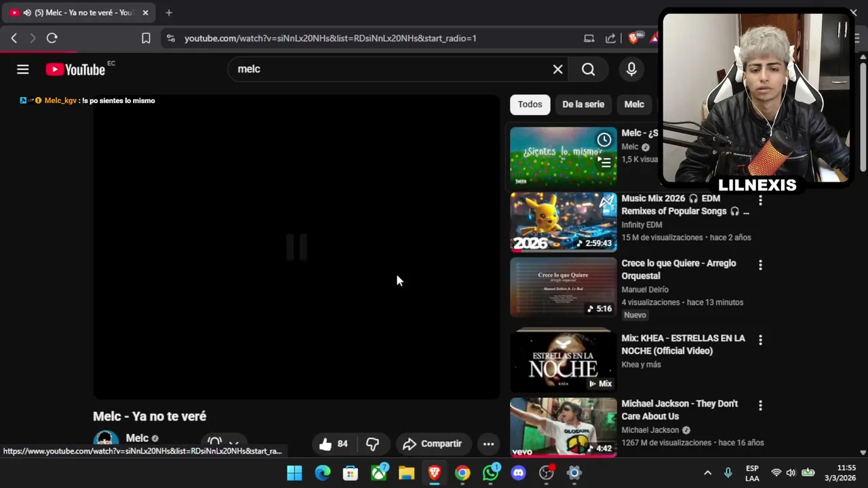Select the 'De la serie' filter chip
Image resolution: width=868 pixels, height=488 pixels.
(x=583, y=104)
